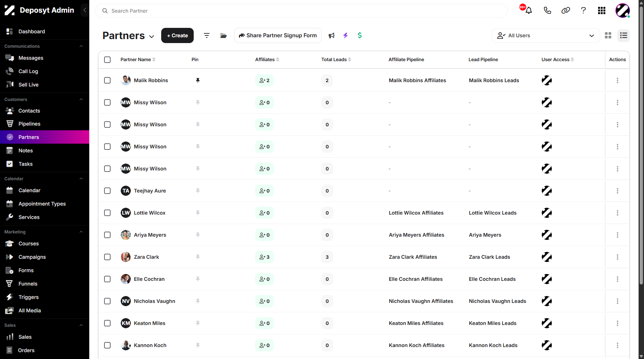Collapse the Calendar section
The width and height of the screenshot is (644, 359).
click(x=81, y=179)
